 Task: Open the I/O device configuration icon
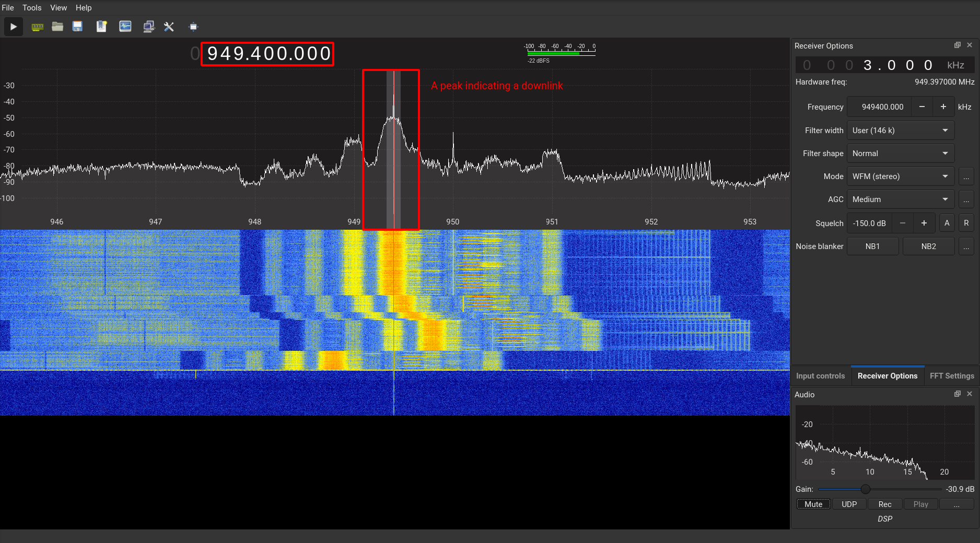(37, 27)
